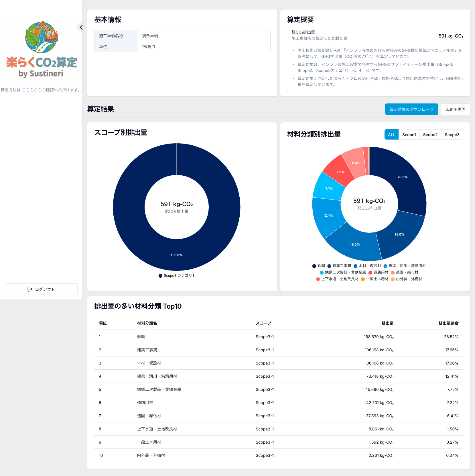475x476 pixels.
Task: Select 一般土木用材 in the Top10 table
Action: [x=149, y=442]
